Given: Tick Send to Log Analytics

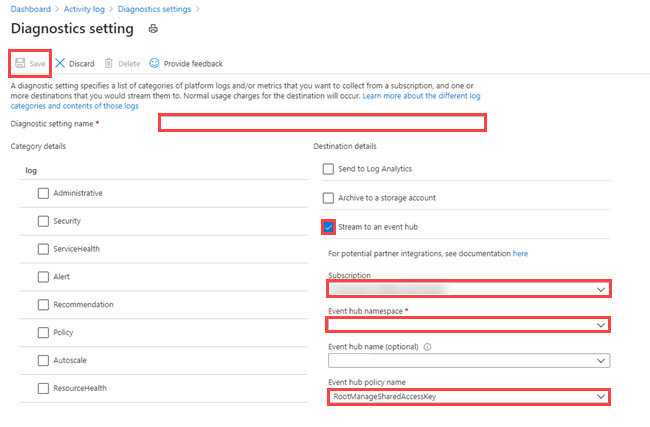Looking at the screenshot, I should 329,169.
